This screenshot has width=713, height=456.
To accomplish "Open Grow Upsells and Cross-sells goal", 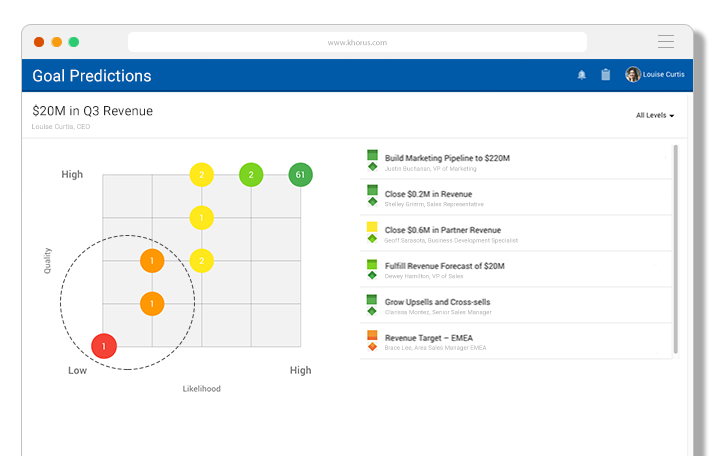I will pos(437,302).
